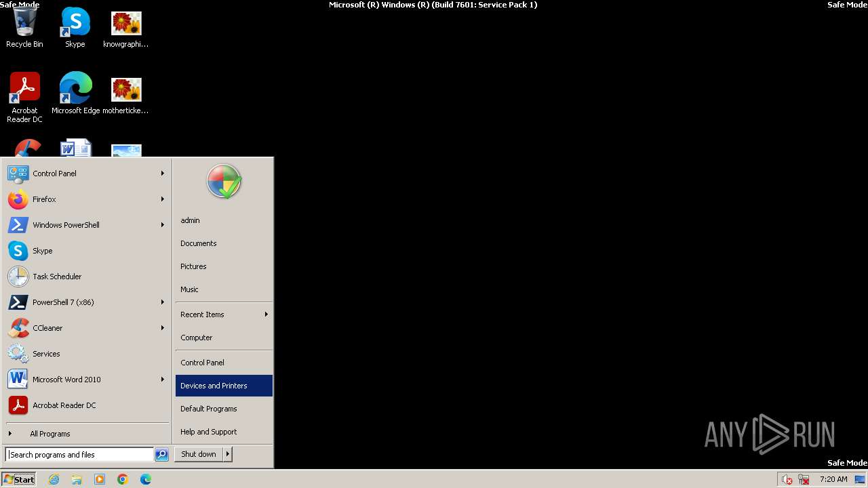Image resolution: width=868 pixels, height=488 pixels.
Task: Open Windows Explorer from the taskbar
Action: click(77, 479)
